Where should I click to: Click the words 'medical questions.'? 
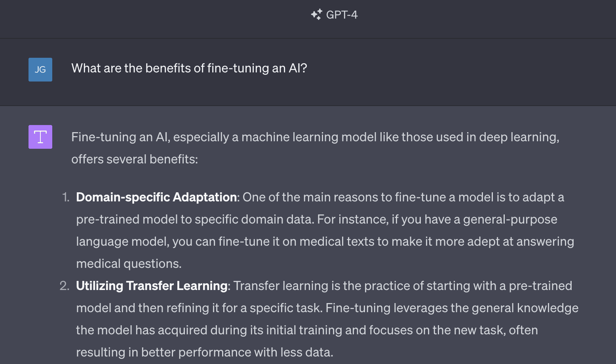[129, 264]
